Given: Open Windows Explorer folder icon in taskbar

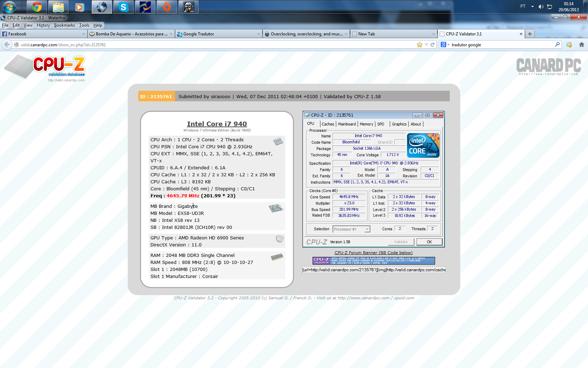Looking at the screenshot, I should pos(58,7).
